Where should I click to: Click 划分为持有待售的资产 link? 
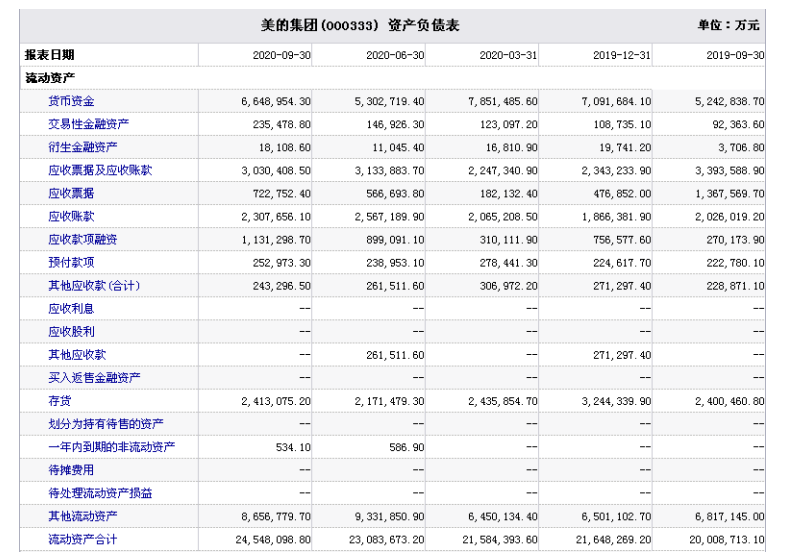[x=106, y=424]
